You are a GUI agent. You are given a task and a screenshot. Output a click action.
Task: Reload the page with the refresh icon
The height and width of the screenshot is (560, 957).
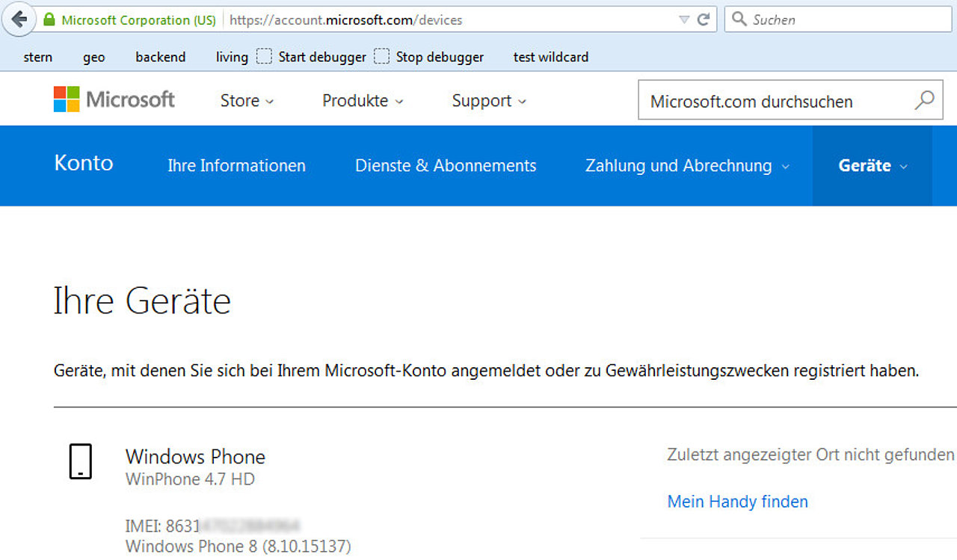[704, 20]
